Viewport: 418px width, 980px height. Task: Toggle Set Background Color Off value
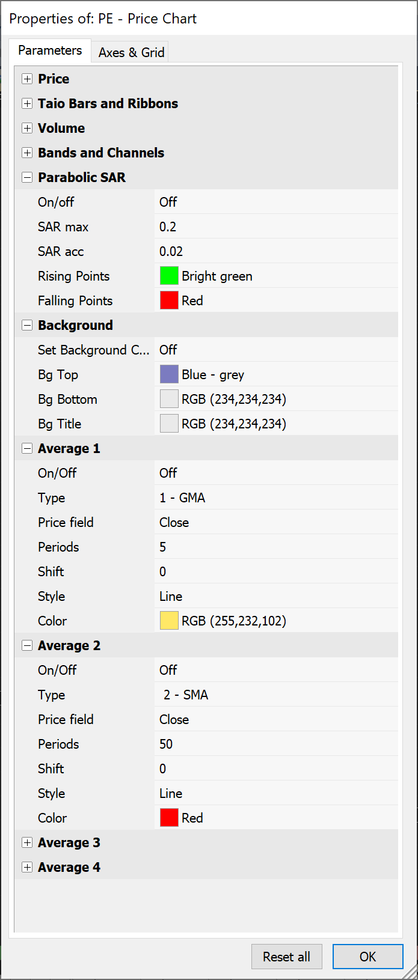click(x=168, y=350)
